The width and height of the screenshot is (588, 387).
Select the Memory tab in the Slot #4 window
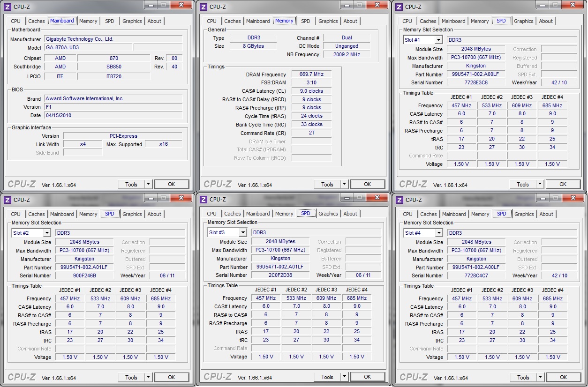click(480, 214)
